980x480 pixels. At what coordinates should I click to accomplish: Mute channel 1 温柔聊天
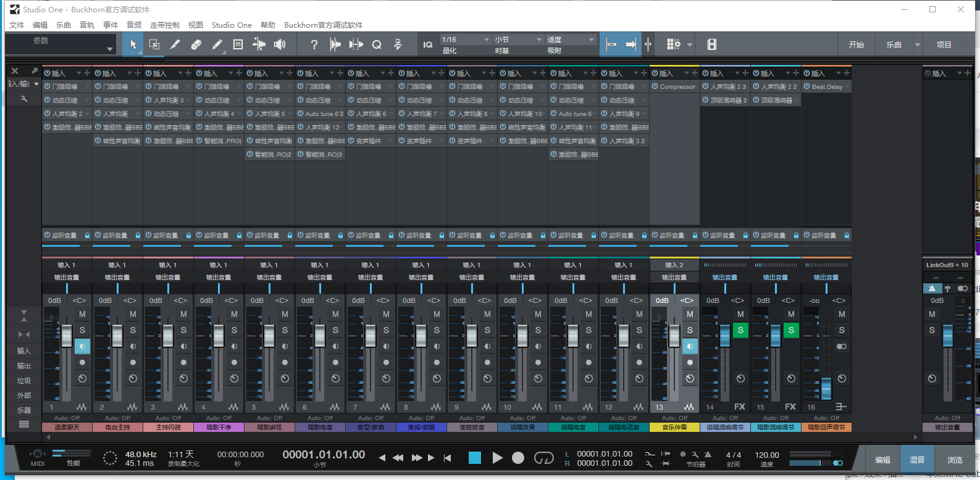(x=82, y=314)
